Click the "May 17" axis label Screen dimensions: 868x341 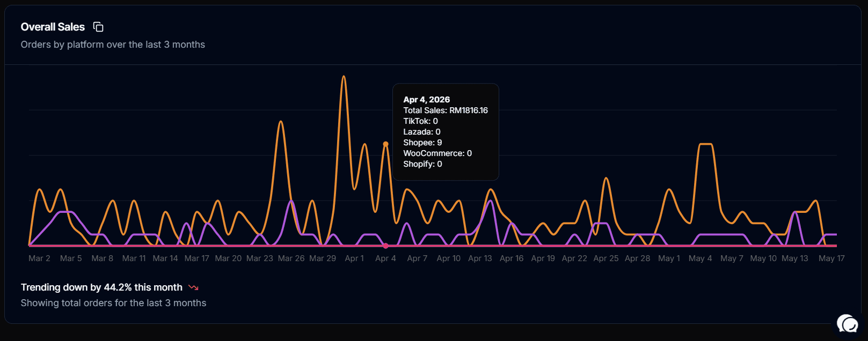(x=831, y=258)
